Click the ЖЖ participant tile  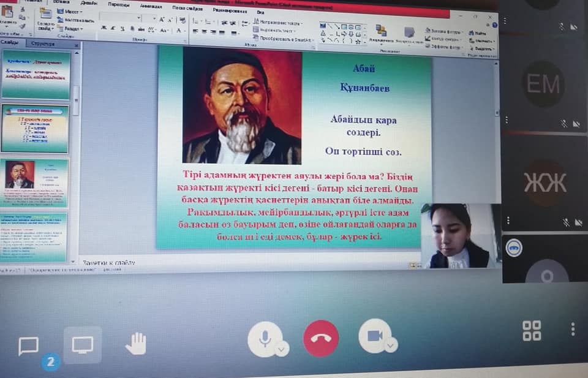[544, 181]
